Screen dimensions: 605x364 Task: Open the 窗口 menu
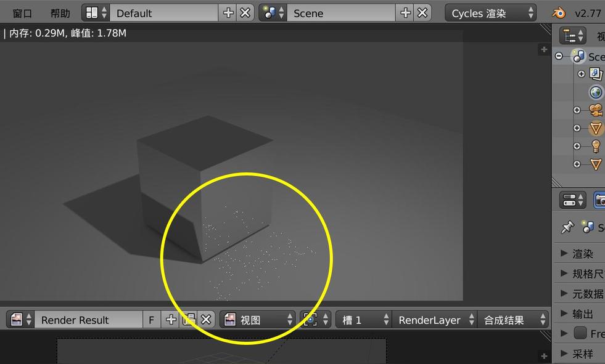pos(22,13)
